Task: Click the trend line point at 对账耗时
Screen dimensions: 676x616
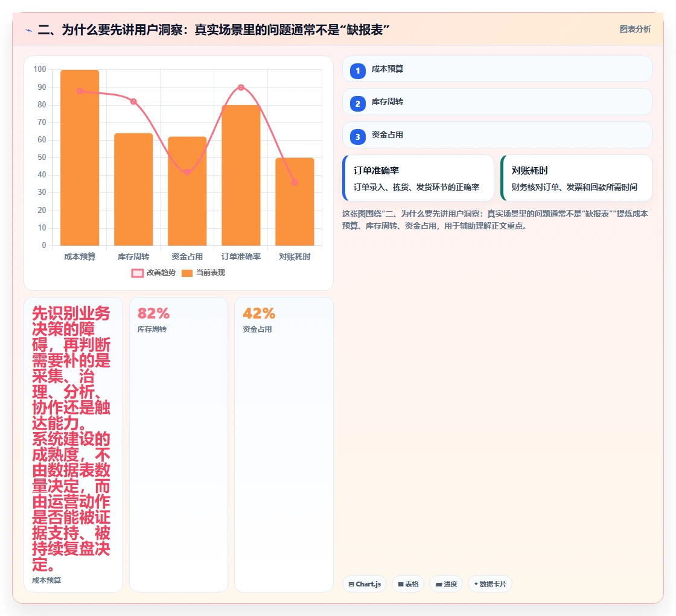Action: click(x=295, y=182)
